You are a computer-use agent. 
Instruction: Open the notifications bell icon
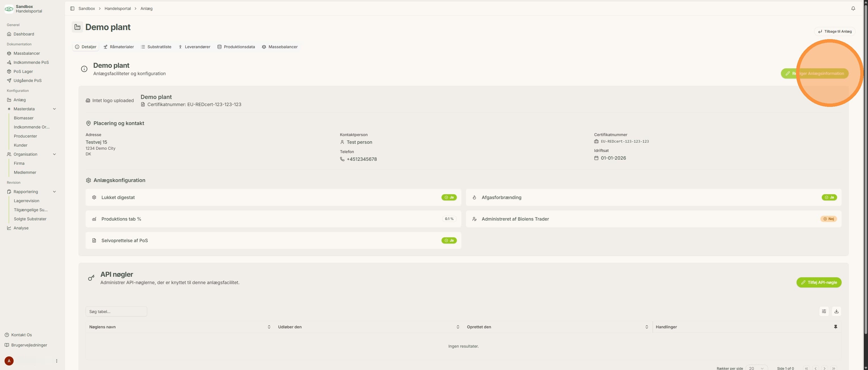click(853, 9)
